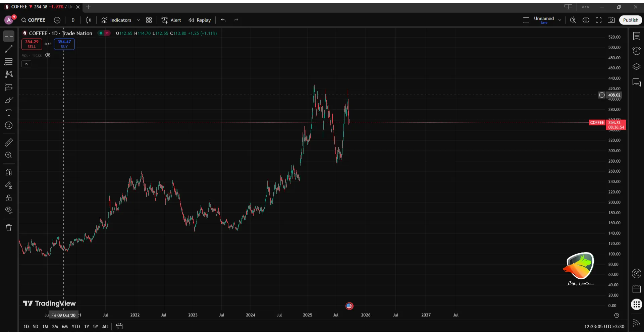Screen dimensions: 644x335
Task: Toggle Vol Ticks indicator visibility eye
Action: click(x=48, y=55)
